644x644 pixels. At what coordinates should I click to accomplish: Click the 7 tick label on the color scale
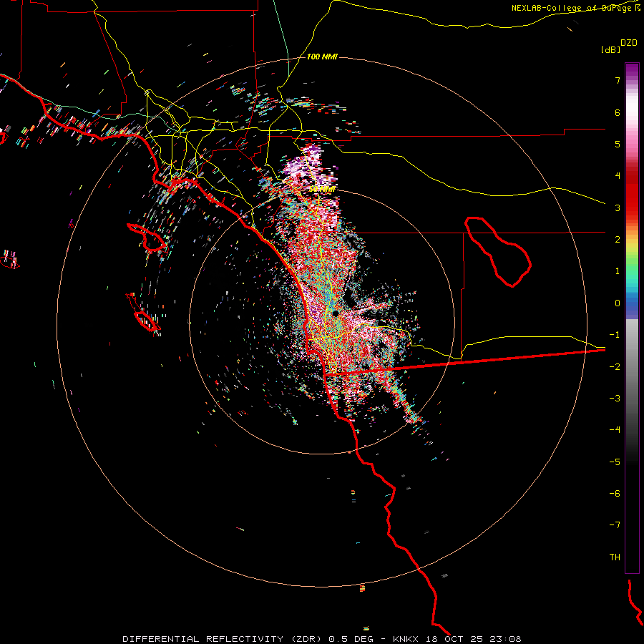618,80
